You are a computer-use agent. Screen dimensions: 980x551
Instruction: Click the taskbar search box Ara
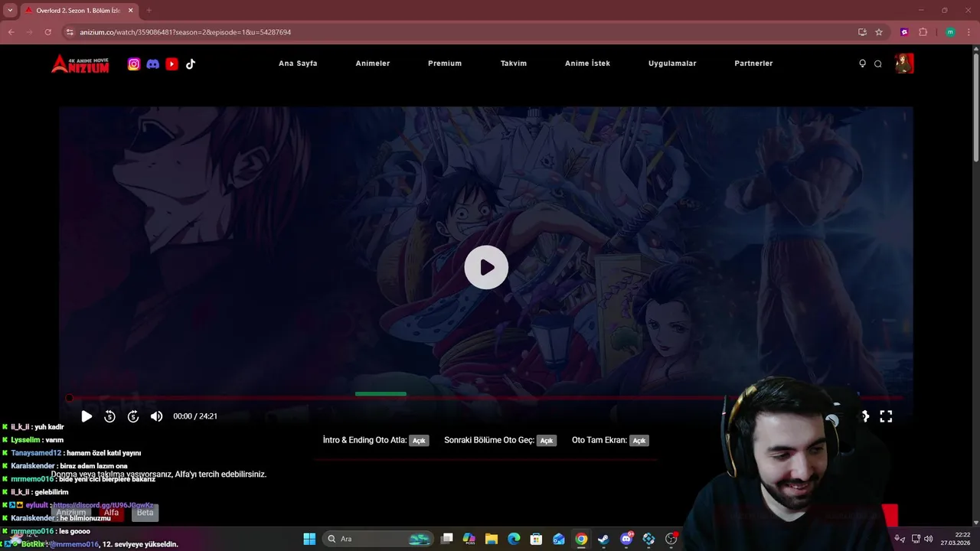[x=379, y=539]
